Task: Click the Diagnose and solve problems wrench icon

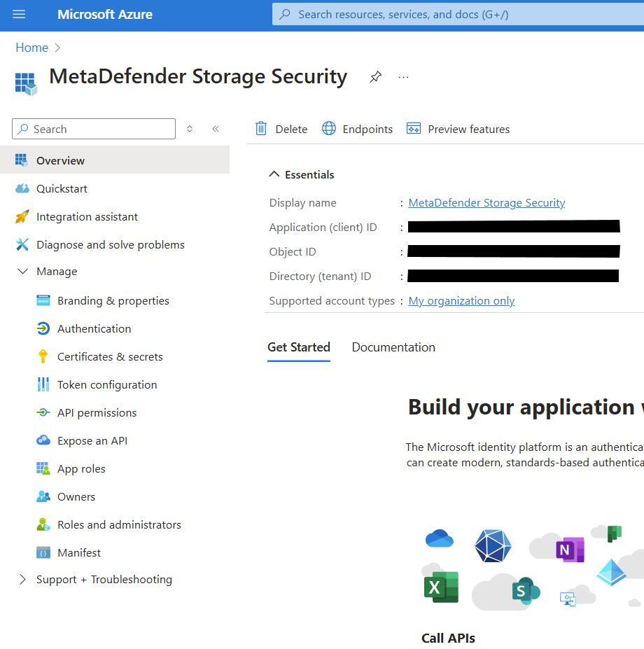Action: pos(22,244)
